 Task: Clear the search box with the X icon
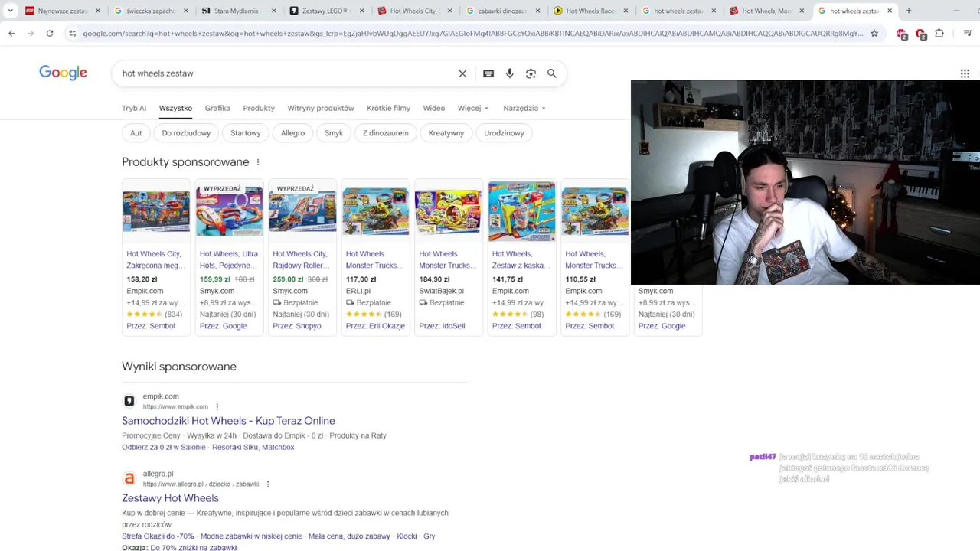[462, 73]
